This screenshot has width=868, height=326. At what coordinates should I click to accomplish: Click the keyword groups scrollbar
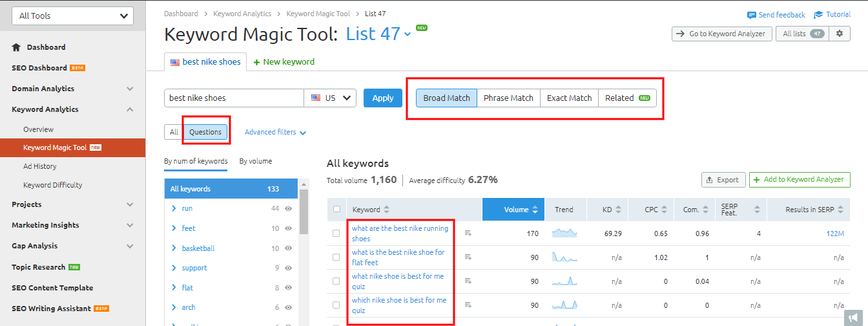pos(304,212)
